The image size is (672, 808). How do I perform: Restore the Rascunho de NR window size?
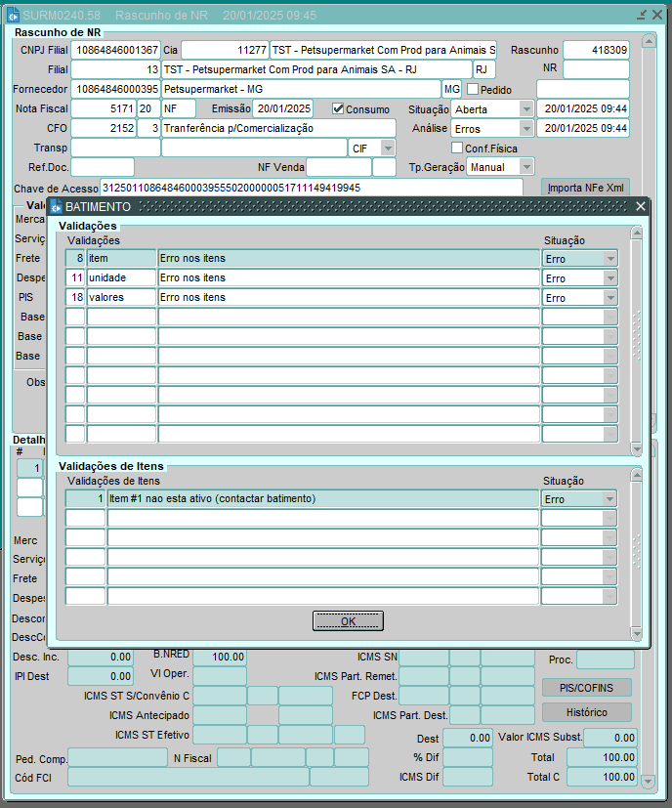click(641, 16)
